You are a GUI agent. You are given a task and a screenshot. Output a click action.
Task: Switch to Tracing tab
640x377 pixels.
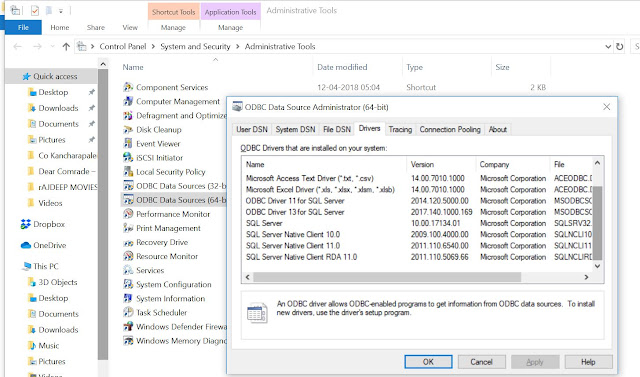click(400, 129)
